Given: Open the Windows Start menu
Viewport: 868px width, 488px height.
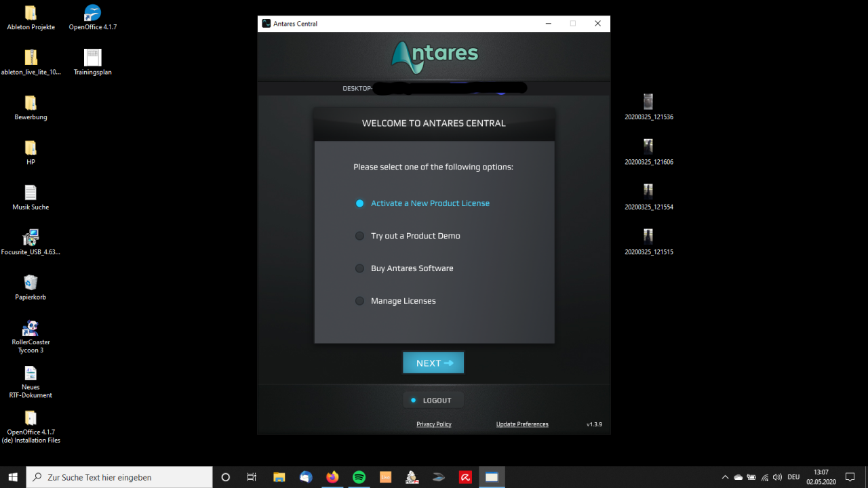Looking at the screenshot, I should coord(13,477).
